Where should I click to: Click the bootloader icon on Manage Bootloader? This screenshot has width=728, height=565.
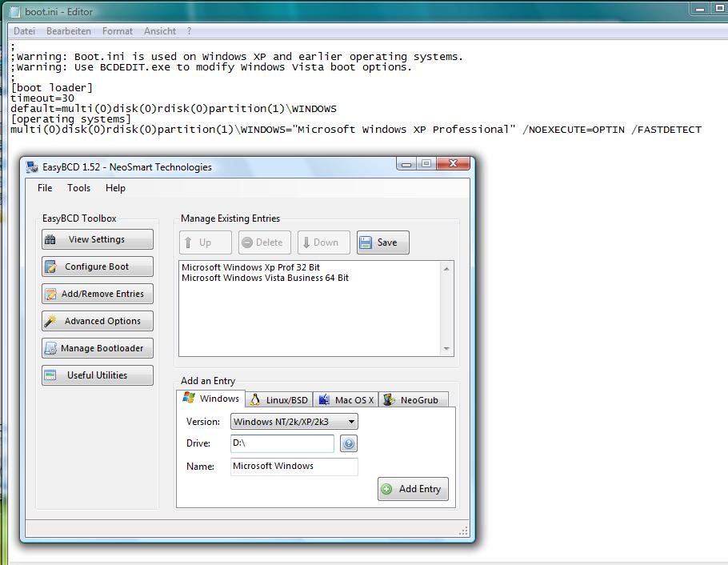pyautogui.click(x=50, y=348)
